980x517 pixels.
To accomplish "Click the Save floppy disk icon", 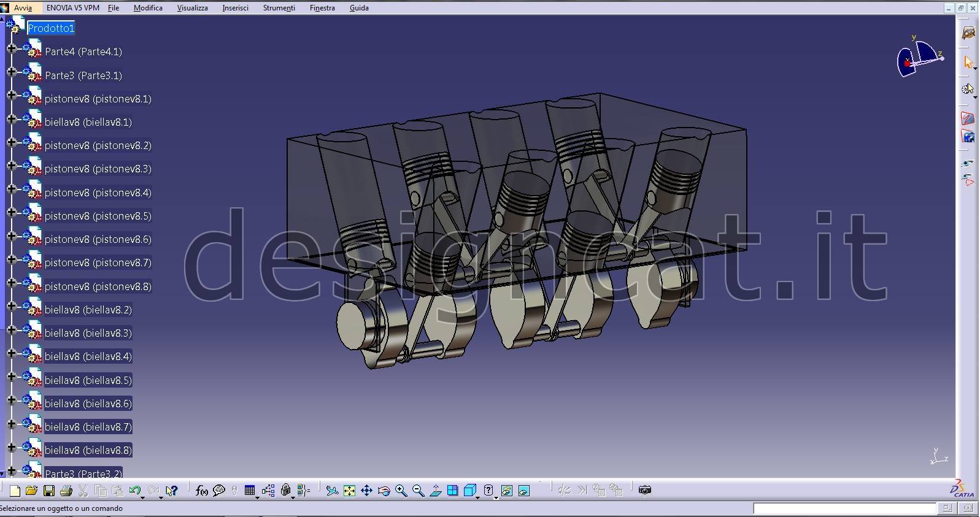I will click(49, 491).
